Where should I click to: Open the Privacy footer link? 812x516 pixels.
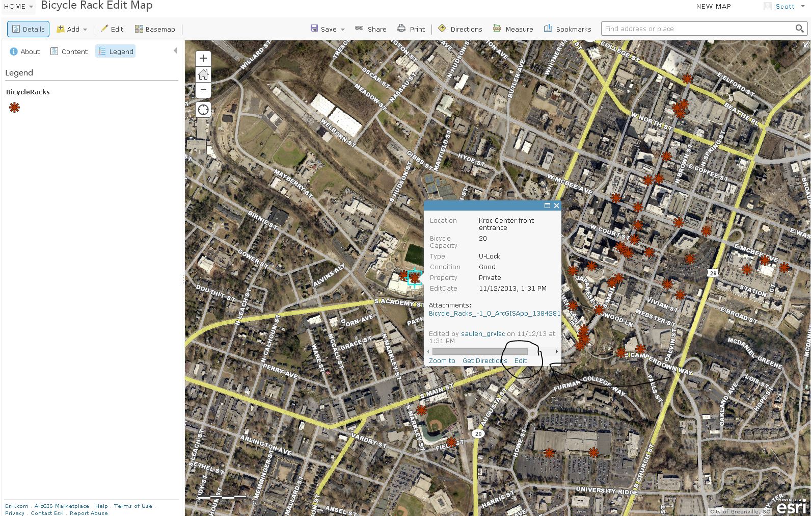pyautogui.click(x=15, y=513)
